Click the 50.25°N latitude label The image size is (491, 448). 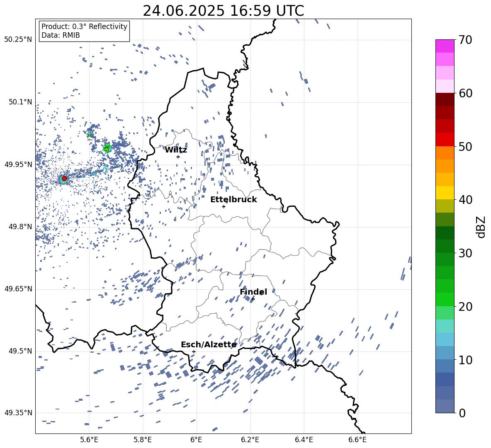coord(18,40)
